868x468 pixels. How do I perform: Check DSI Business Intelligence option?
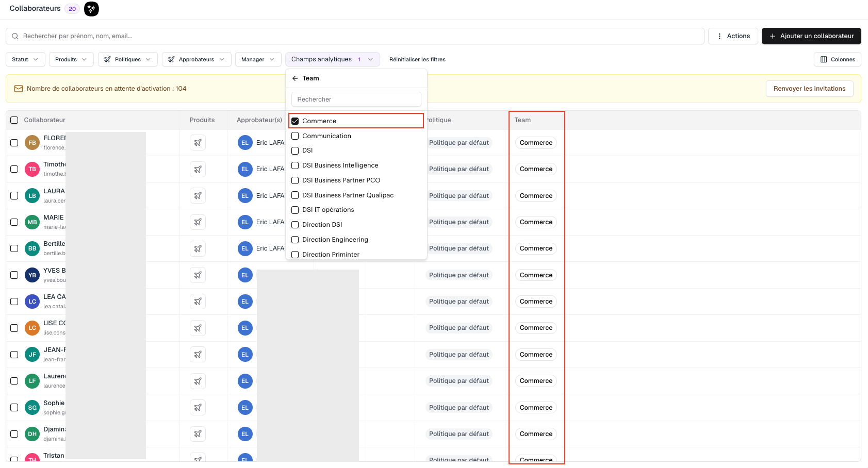click(295, 165)
